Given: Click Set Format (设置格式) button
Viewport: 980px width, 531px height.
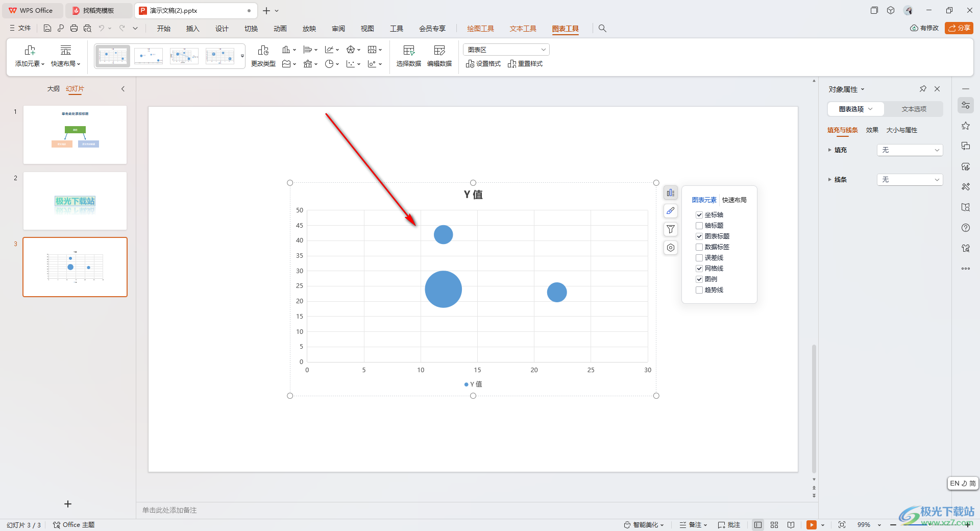Looking at the screenshot, I should 483,64.
